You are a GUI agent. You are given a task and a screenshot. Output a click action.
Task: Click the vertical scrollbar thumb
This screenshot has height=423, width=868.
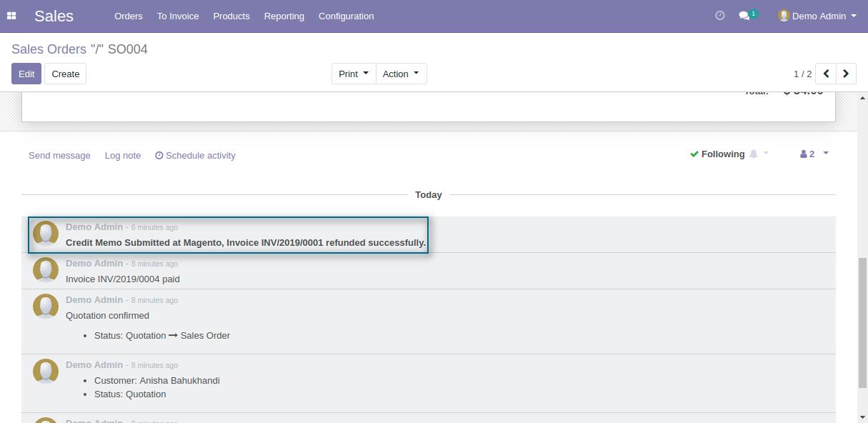(862, 322)
